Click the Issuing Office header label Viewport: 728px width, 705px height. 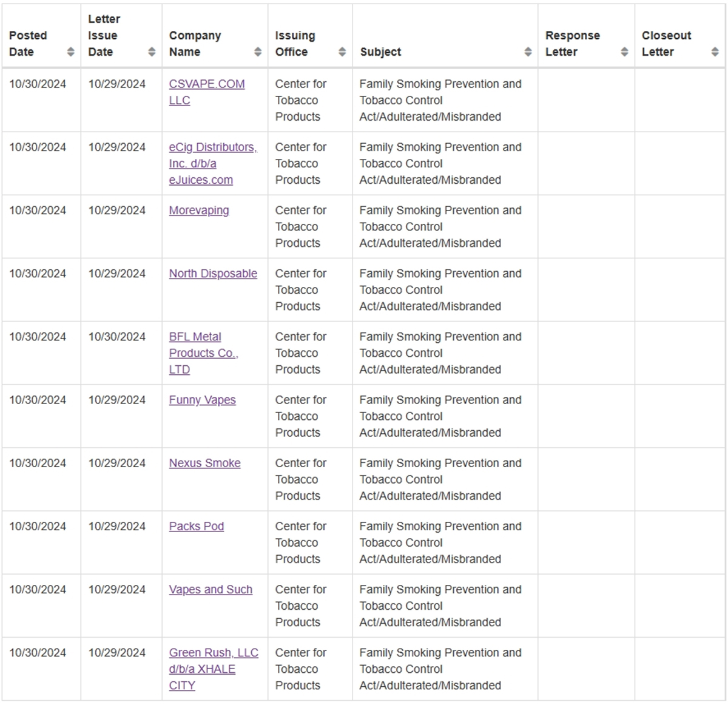(295, 44)
